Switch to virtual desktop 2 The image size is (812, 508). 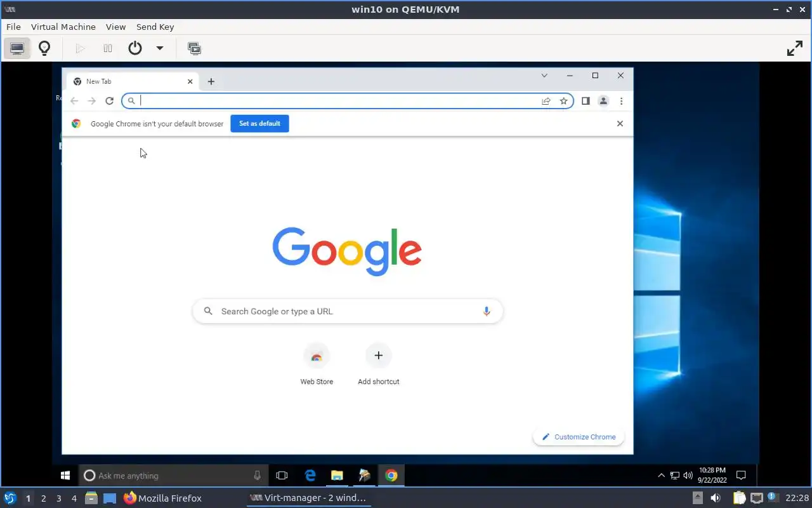43,498
